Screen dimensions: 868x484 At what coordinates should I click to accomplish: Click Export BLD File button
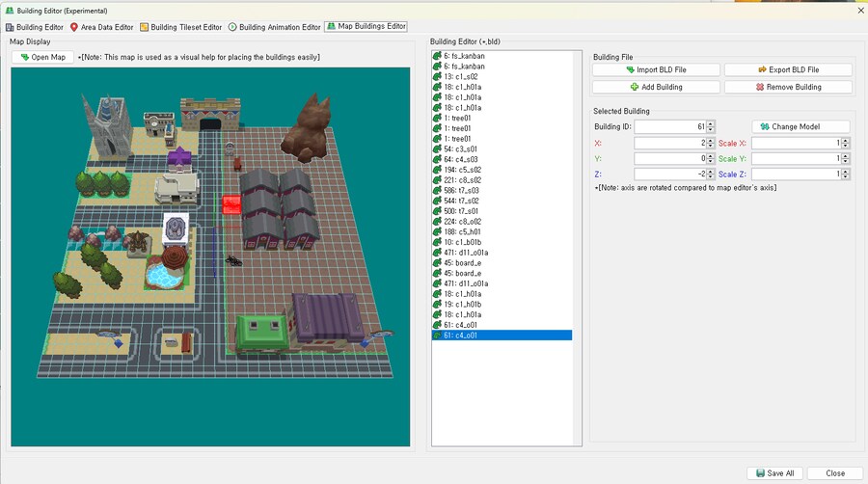(788, 69)
